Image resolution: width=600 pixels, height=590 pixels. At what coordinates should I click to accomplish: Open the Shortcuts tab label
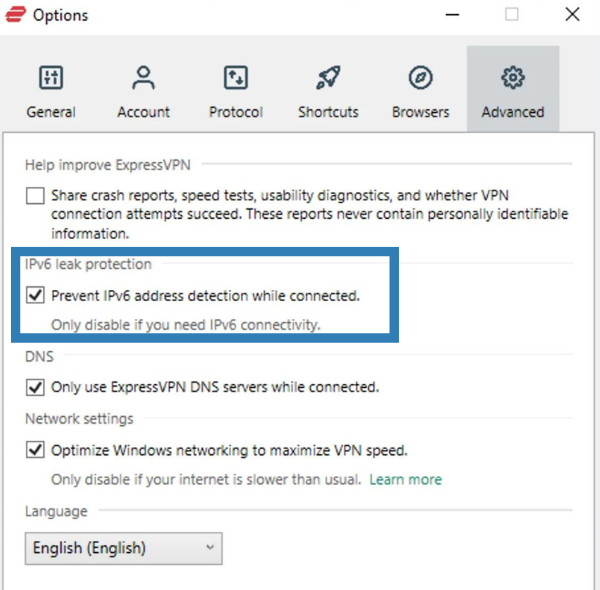click(x=328, y=112)
